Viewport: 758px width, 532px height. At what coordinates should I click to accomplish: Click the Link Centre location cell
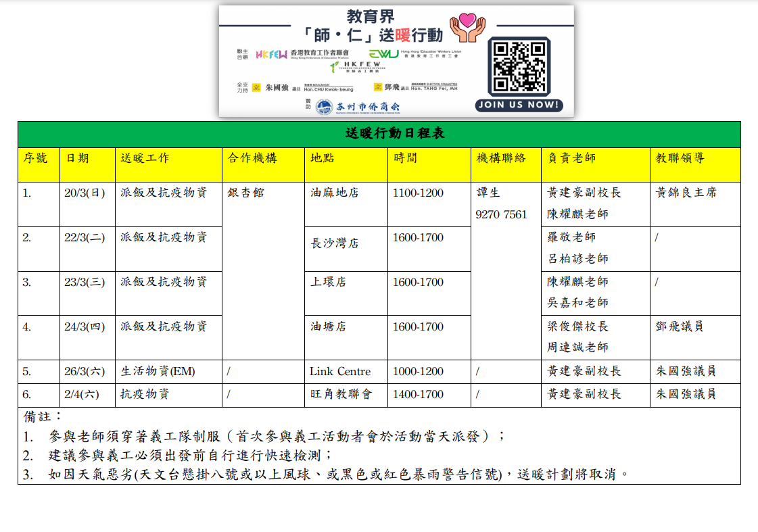[x=340, y=371]
